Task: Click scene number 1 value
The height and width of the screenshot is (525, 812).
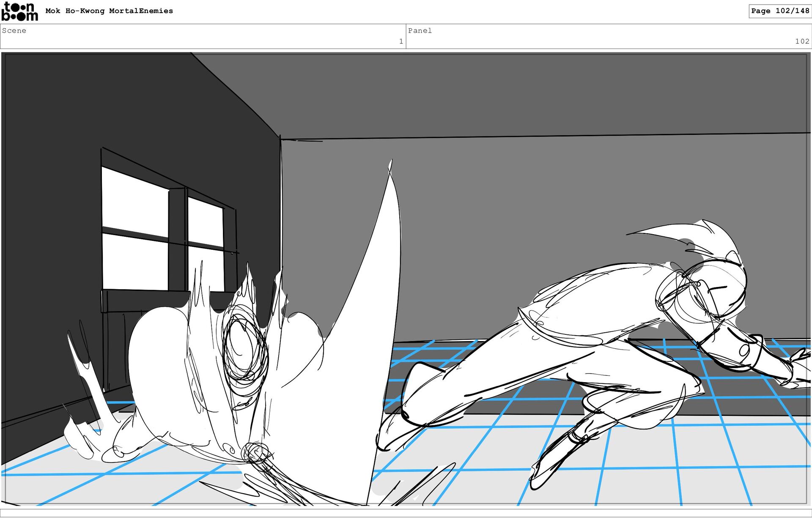Action: point(401,41)
